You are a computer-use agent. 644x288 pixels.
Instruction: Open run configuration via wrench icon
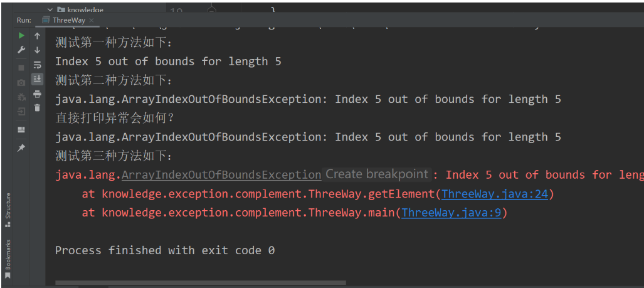pos(21,50)
